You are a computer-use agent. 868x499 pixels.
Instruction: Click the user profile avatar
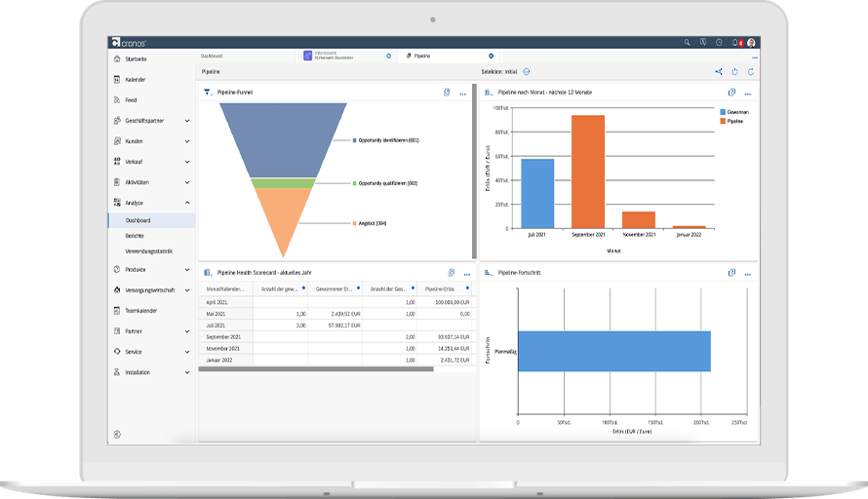coord(753,43)
